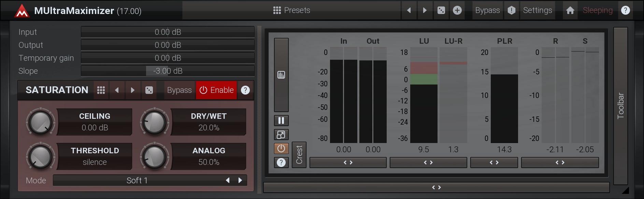
Task: Open the Presets menu
Action: [291, 10]
